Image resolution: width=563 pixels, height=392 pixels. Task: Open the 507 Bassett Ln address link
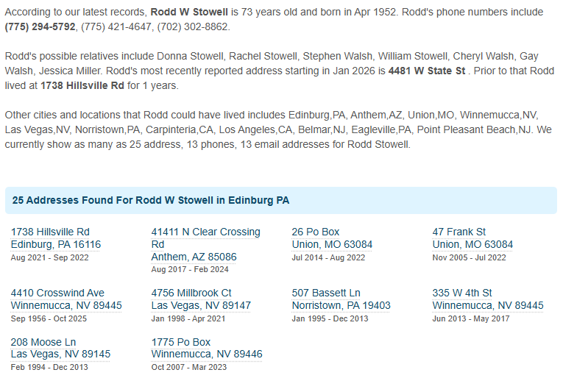point(326,293)
